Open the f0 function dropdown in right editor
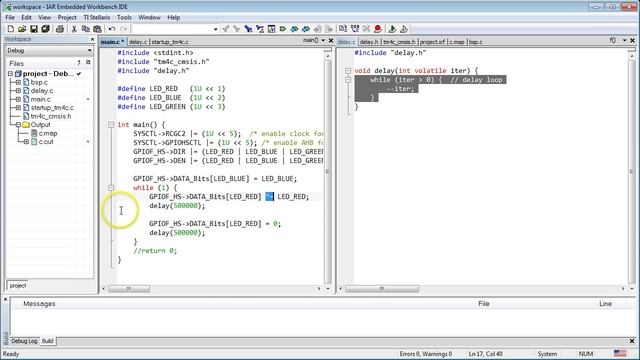The image size is (640, 360). pyautogui.click(x=624, y=40)
